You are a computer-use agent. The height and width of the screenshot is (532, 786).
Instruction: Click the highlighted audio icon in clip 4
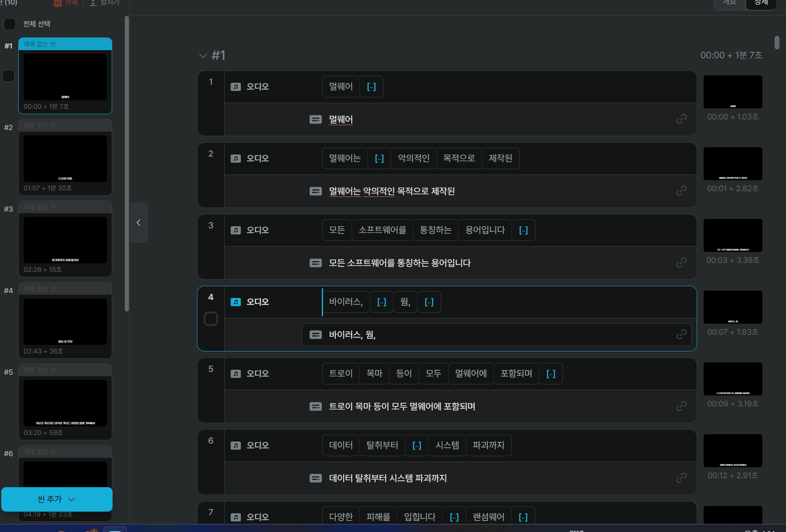236,302
